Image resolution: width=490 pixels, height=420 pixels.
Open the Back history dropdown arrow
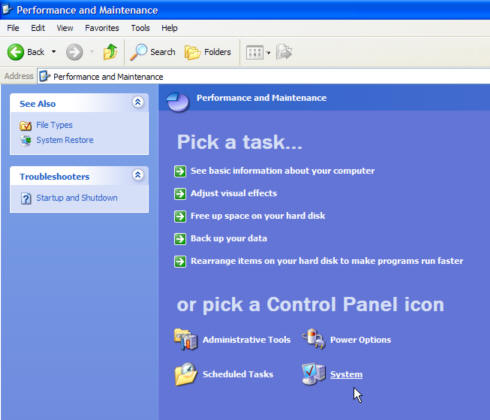[x=54, y=52]
